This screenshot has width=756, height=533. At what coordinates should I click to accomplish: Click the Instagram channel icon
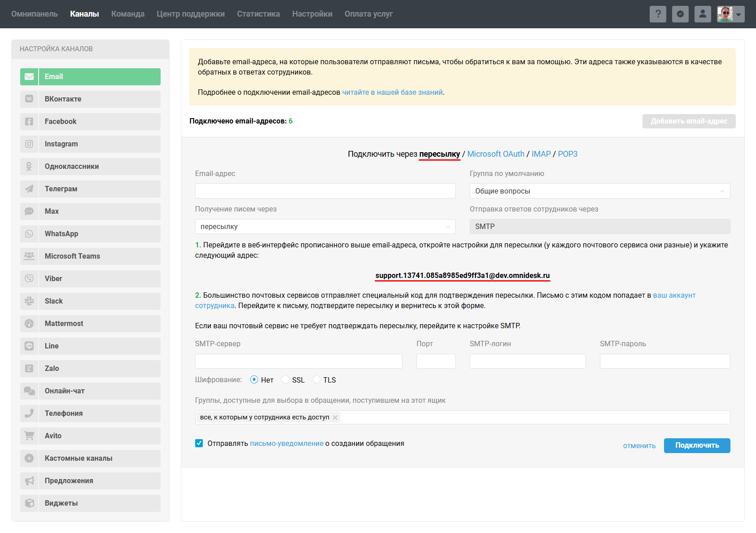coord(29,144)
